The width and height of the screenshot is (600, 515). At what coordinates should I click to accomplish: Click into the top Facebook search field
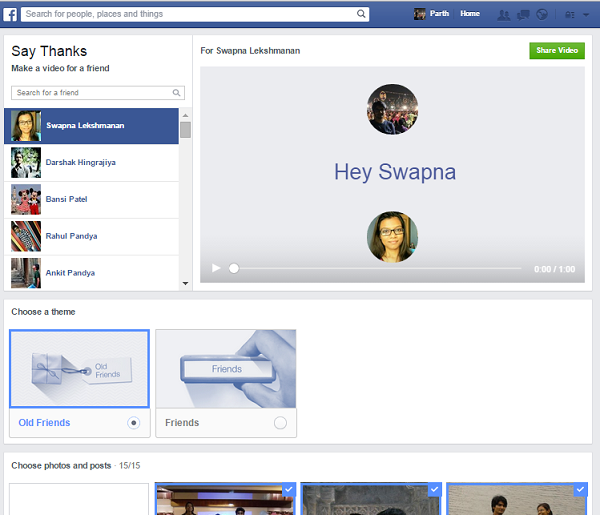click(195, 14)
